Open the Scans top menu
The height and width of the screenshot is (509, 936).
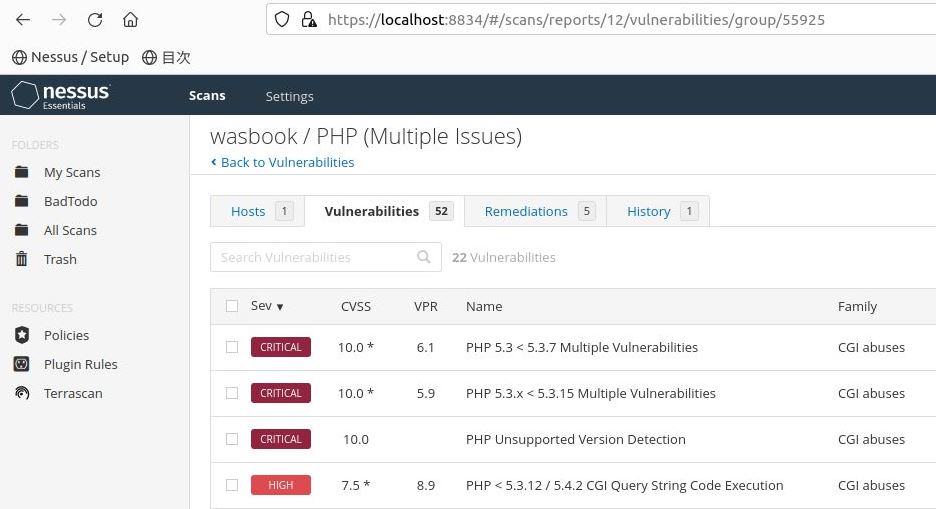[x=207, y=95]
